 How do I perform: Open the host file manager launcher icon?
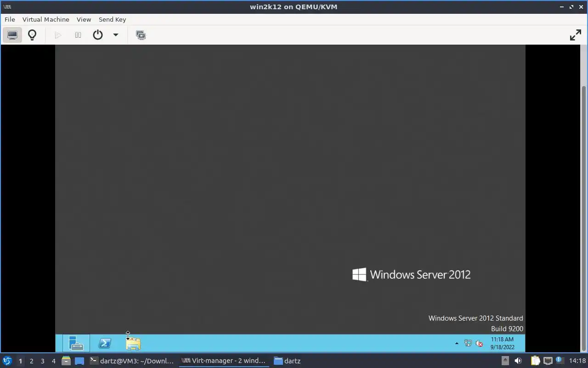(66, 361)
